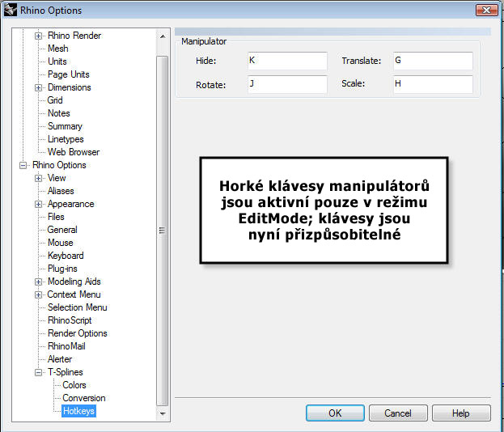Select the Keyboard options page
Screen dimensions: 504x432
click(x=66, y=256)
